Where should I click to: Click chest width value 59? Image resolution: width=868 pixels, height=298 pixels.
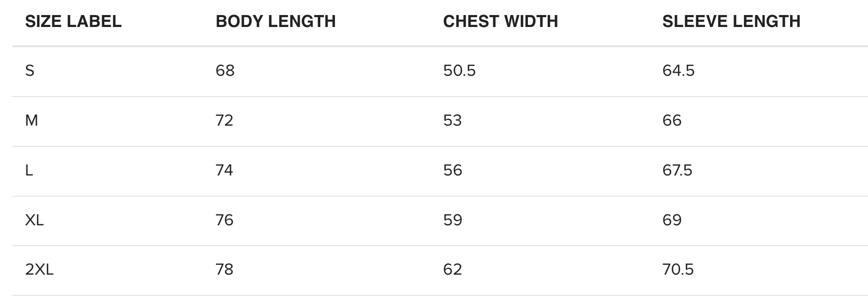click(452, 220)
